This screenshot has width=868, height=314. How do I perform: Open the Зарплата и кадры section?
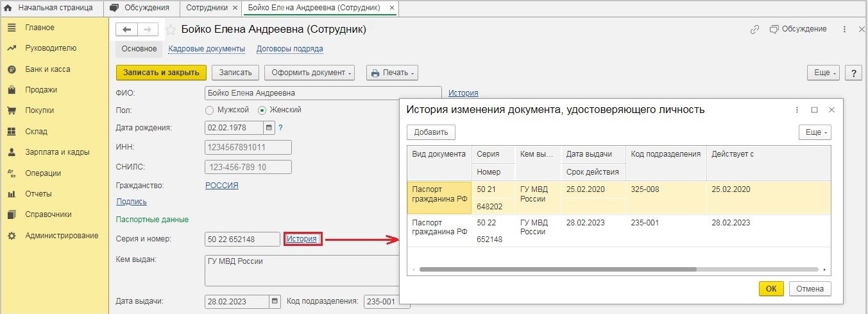[57, 152]
